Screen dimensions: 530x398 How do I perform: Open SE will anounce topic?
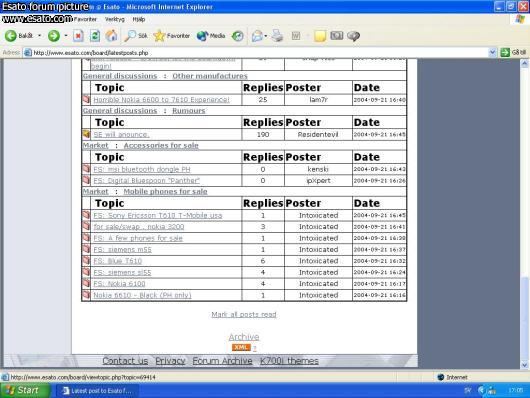[x=121, y=134]
